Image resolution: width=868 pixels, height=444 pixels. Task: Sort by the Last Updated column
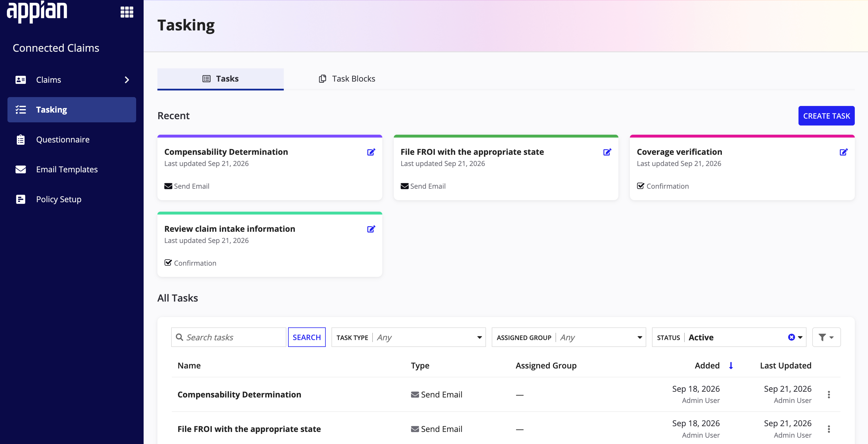pyautogui.click(x=786, y=366)
